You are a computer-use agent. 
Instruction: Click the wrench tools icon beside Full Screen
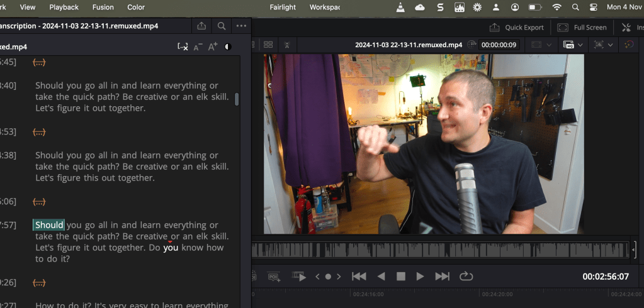click(626, 28)
